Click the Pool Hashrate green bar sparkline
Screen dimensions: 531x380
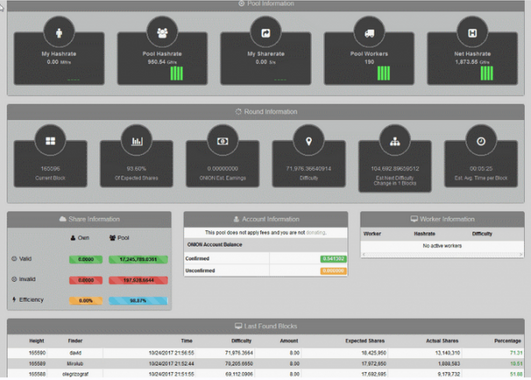click(x=176, y=73)
